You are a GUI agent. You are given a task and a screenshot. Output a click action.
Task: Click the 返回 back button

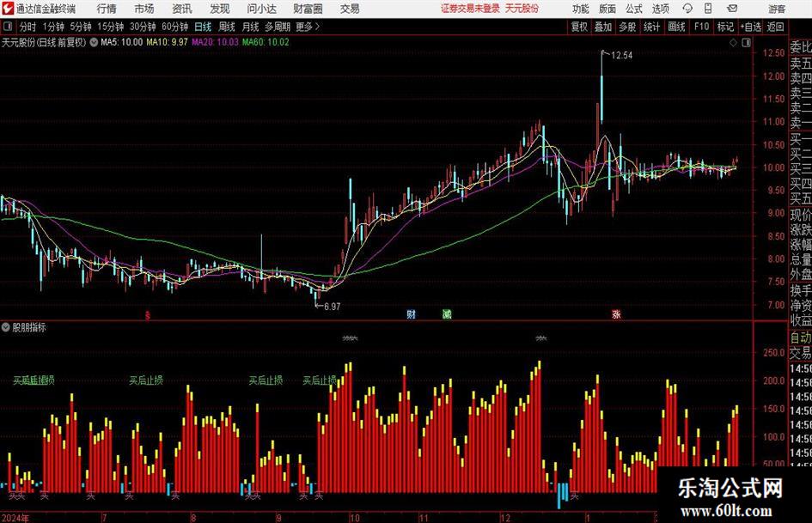pos(775,27)
